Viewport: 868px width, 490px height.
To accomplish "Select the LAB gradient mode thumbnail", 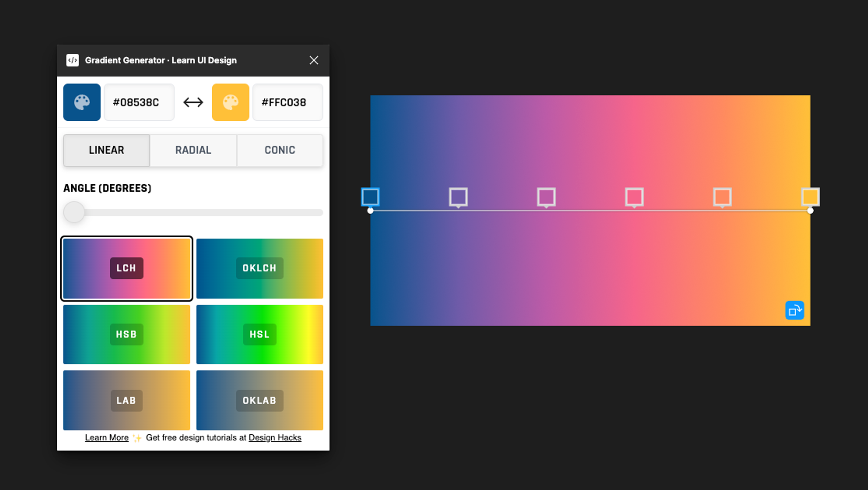I will (x=126, y=400).
